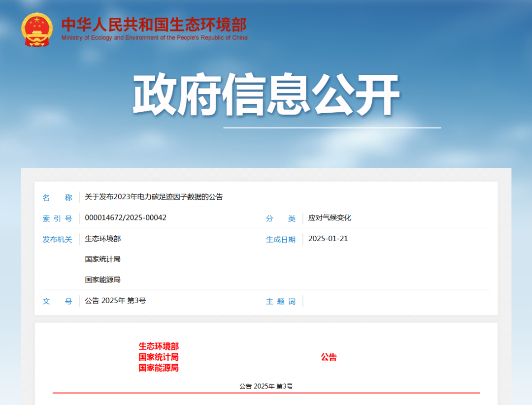Image resolution: width=532 pixels, height=405 pixels.
Task: Click the 主题词 field label
Action: coord(281,302)
